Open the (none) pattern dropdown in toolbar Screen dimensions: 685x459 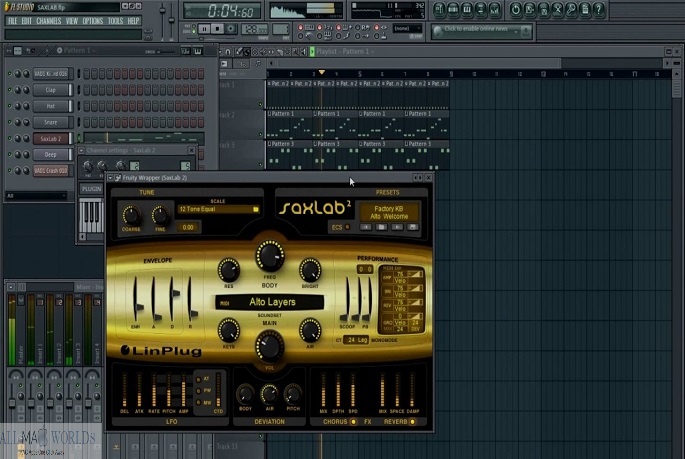click(x=407, y=28)
